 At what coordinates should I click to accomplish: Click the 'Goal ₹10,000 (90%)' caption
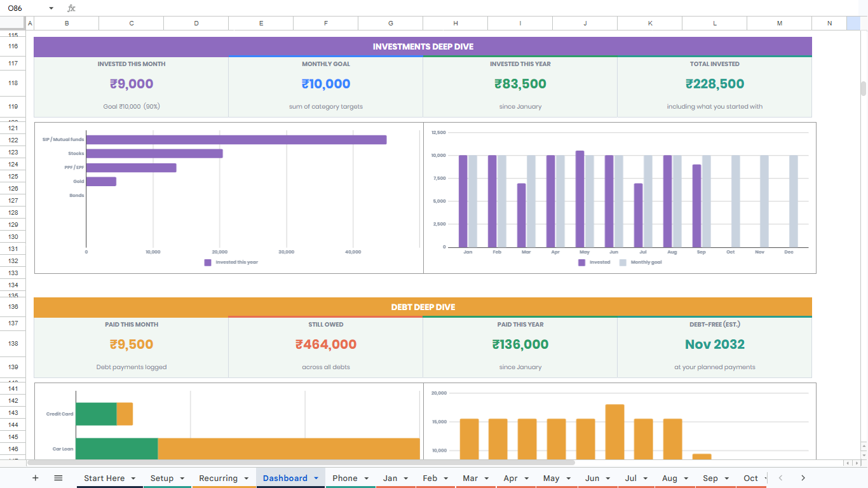point(132,107)
